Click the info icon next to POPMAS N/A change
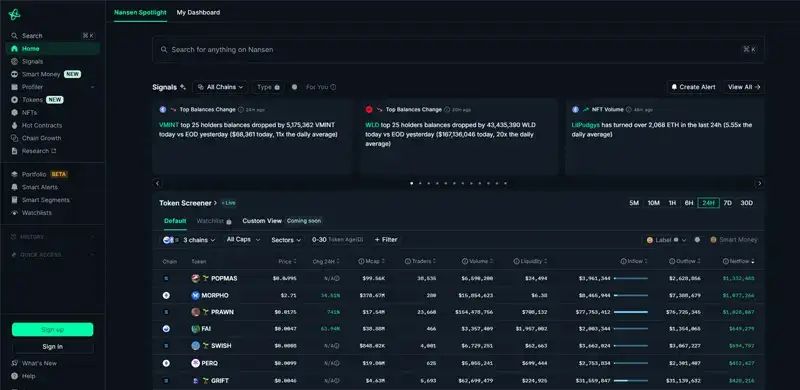 tap(337, 278)
